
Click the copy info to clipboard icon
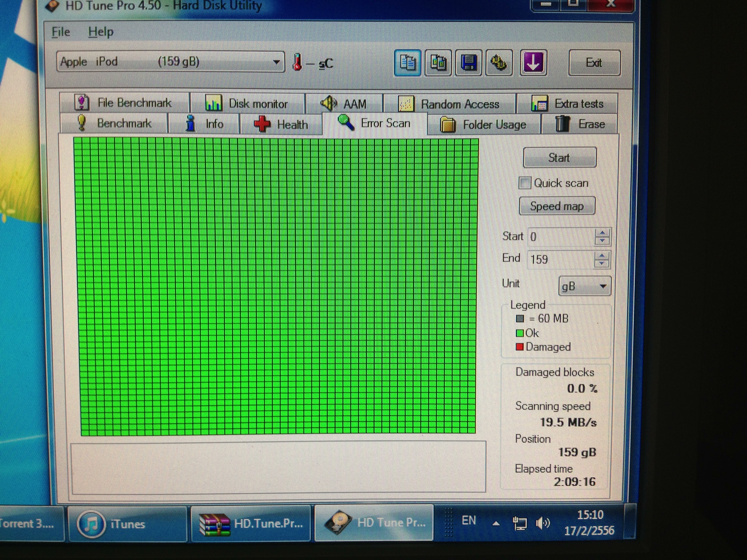[x=408, y=63]
